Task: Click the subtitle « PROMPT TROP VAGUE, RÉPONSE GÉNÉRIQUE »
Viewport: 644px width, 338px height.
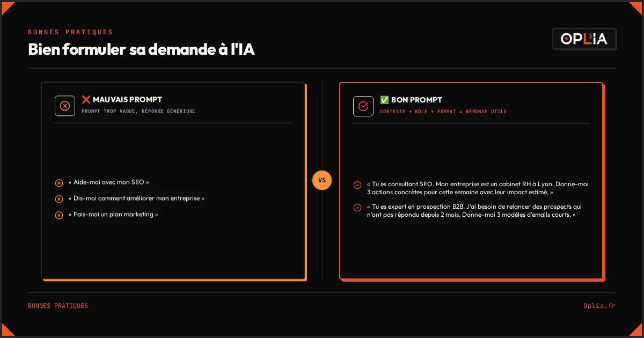Action: [138, 111]
